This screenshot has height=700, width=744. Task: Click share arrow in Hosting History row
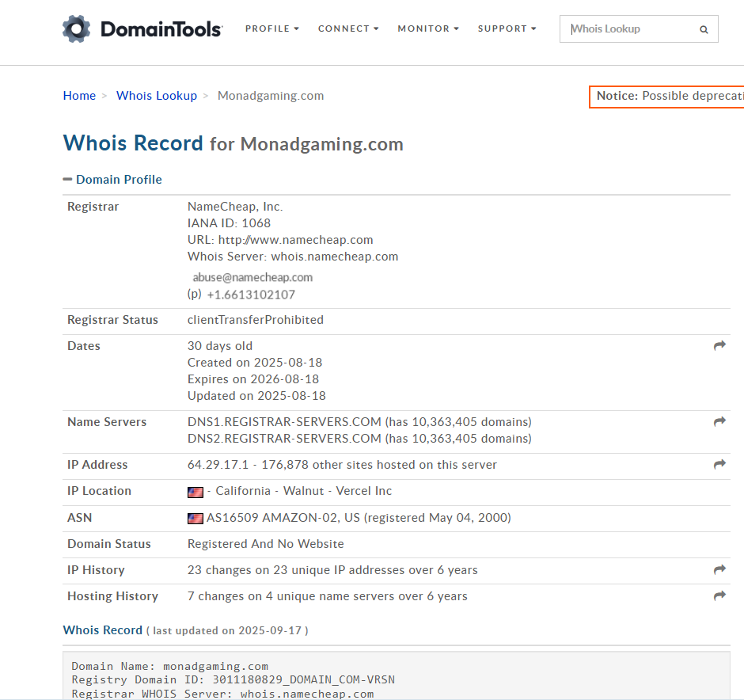[x=719, y=595]
